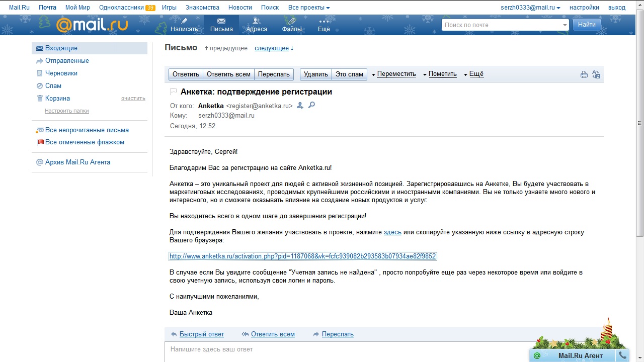Viewport: 644px width, 362px height.
Task: Click Переслать link below message
Action: 338,334
